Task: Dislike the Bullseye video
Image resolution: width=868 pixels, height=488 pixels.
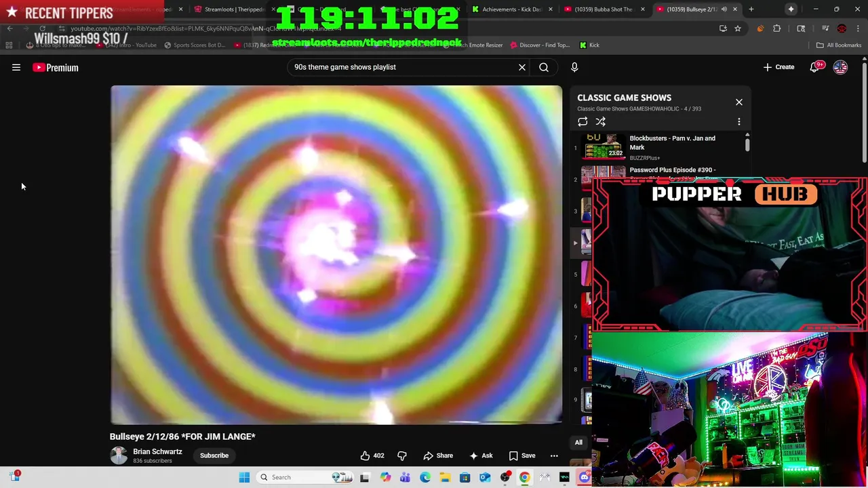Action: tap(402, 455)
